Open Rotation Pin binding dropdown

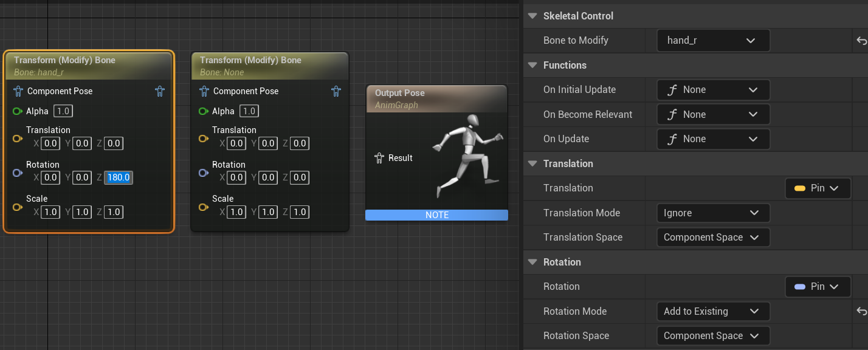pos(818,286)
